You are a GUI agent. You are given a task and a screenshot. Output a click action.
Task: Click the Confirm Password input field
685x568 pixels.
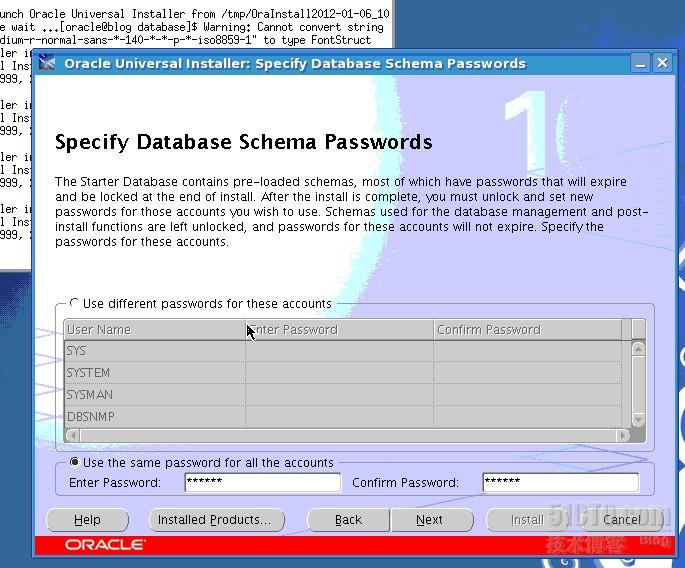tap(560, 482)
